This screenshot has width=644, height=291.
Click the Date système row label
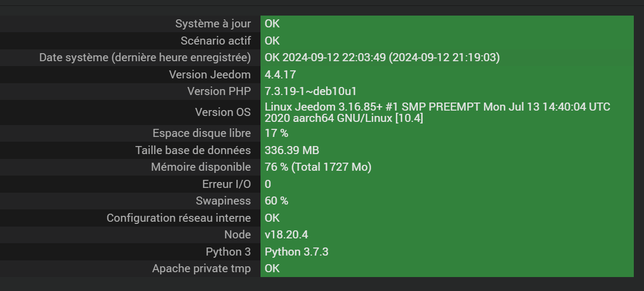[145, 57]
